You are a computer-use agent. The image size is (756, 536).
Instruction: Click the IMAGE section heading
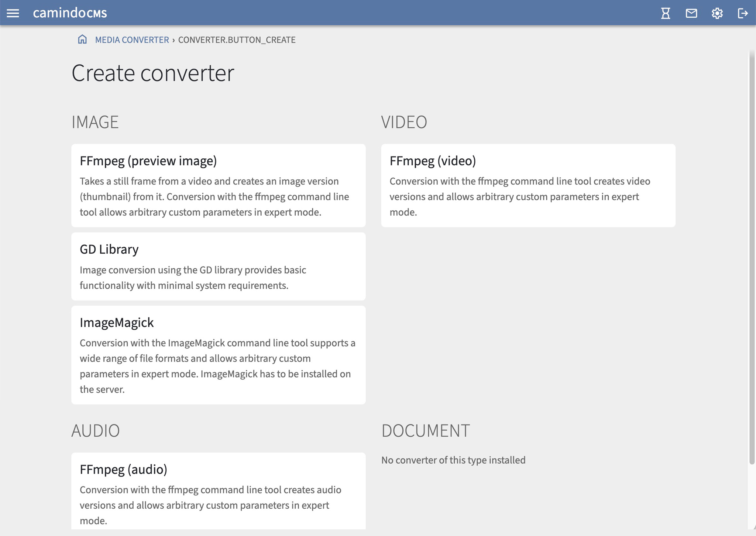[x=95, y=122]
